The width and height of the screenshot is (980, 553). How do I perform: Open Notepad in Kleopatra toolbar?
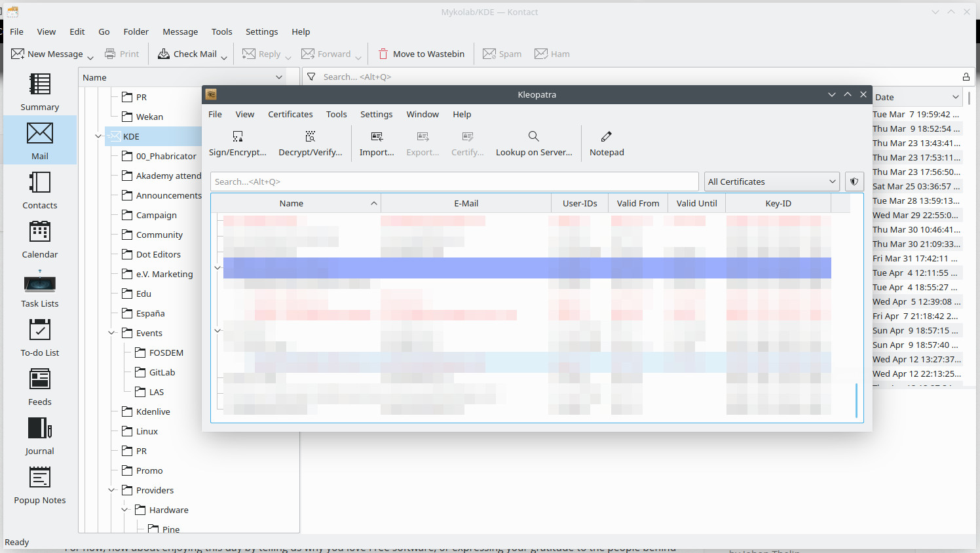pos(607,143)
